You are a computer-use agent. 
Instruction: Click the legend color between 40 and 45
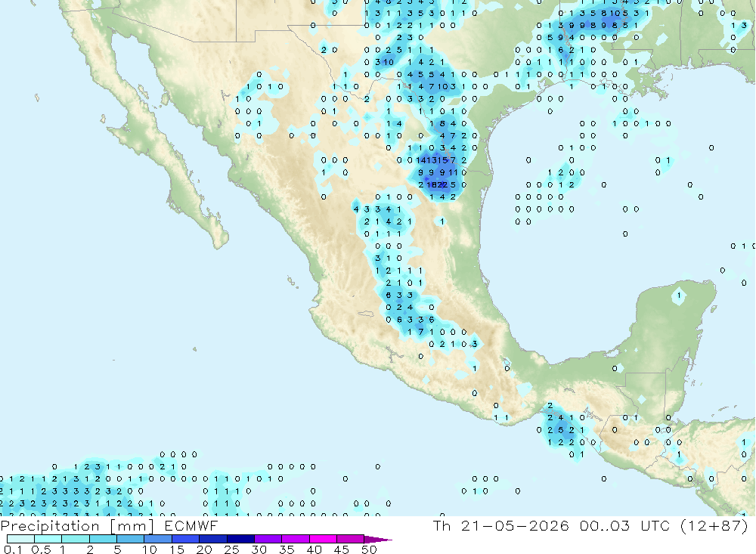(x=323, y=539)
